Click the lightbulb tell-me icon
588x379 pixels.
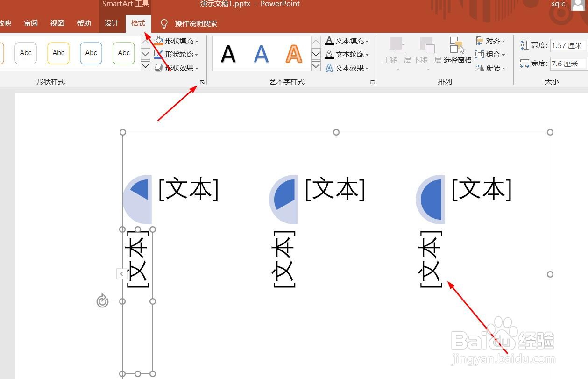pyautogui.click(x=164, y=24)
